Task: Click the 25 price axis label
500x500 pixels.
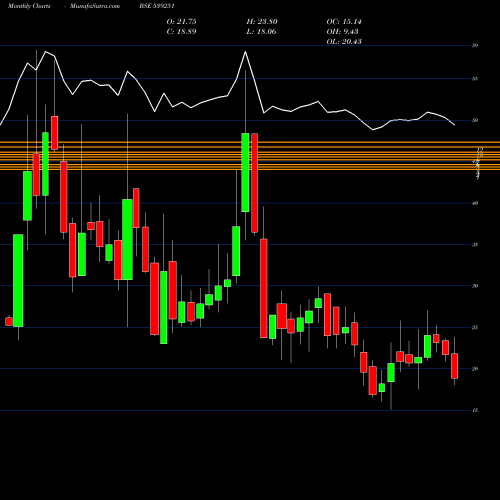Action: pyautogui.click(x=475, y=327)
